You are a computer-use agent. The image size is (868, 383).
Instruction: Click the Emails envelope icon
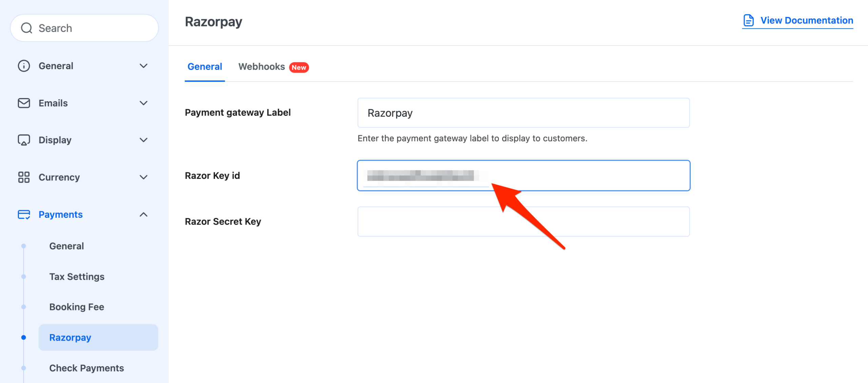(24, 103)
